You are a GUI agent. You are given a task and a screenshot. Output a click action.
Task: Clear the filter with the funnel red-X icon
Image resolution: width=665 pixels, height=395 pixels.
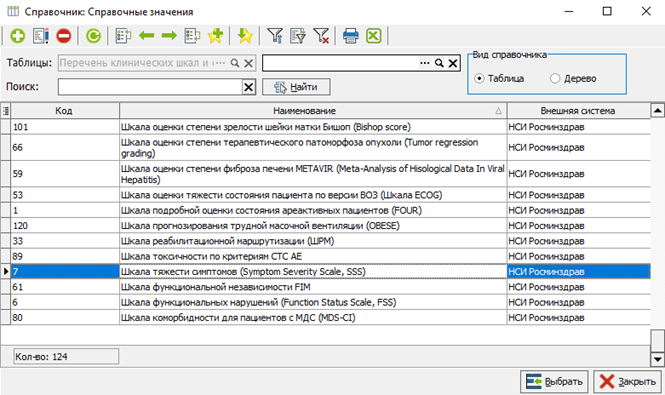321,36
